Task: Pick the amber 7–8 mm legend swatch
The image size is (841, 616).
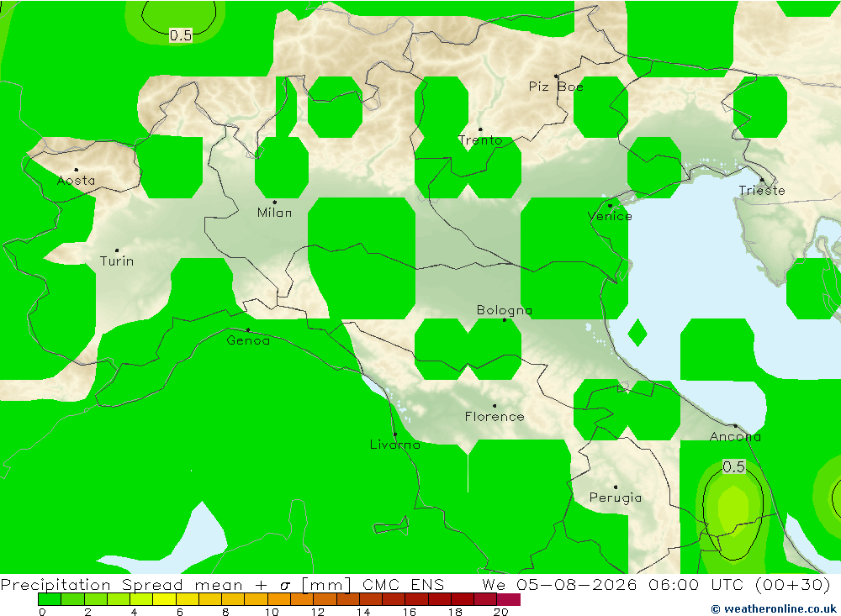Action: (x=210, y=599)
